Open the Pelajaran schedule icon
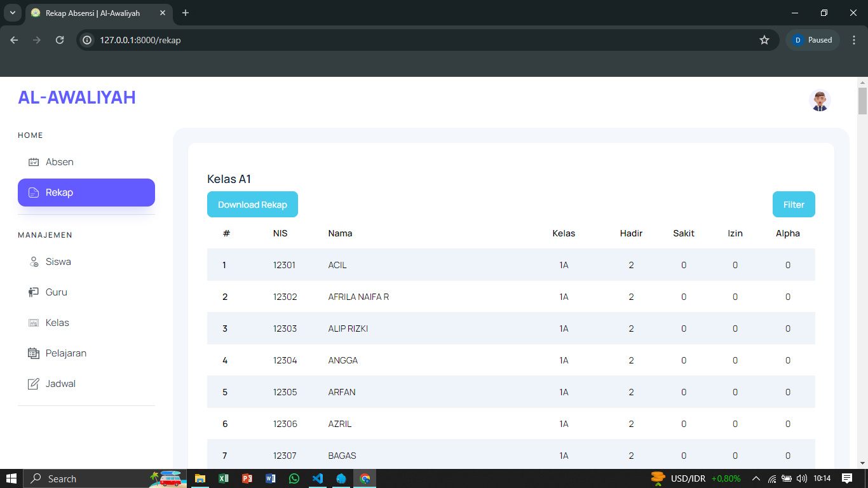The height and width of the screenshot is (488, 868). tap(34, 353)
